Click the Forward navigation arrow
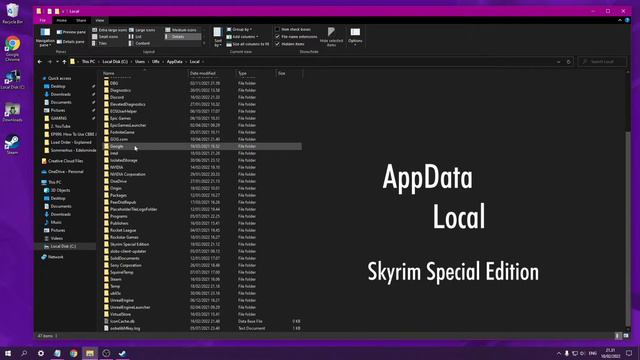The height and width of the screenshot is (360, 640). click(x=50, y=62)
